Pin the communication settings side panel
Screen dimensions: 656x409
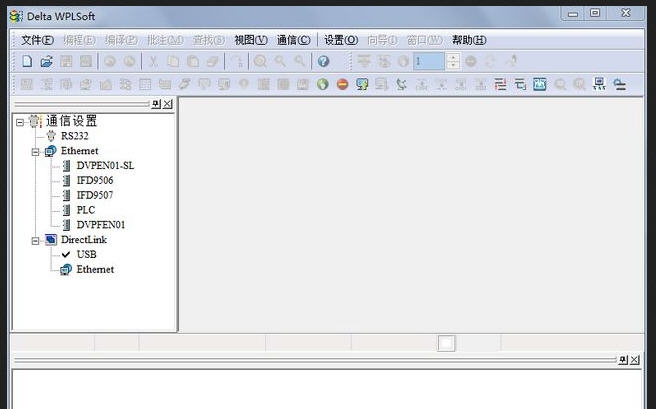click(156, 103)
